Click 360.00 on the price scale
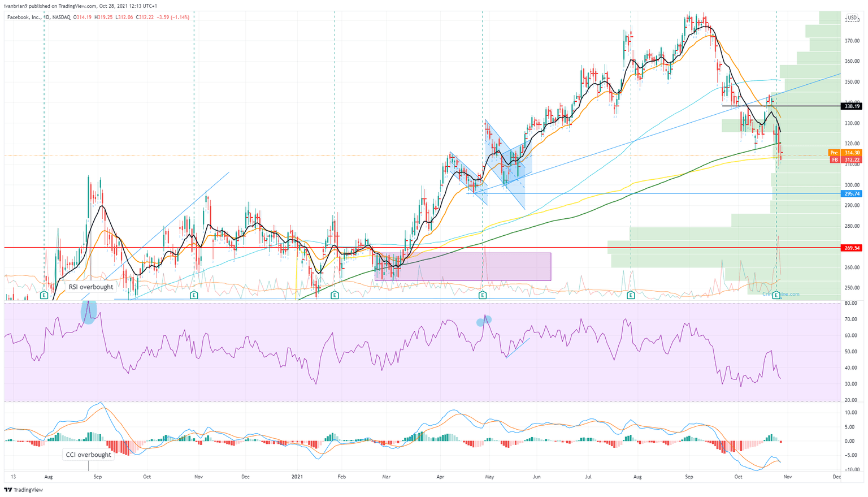The height and width of the screenshot is (497, 868). click(852, 61)
